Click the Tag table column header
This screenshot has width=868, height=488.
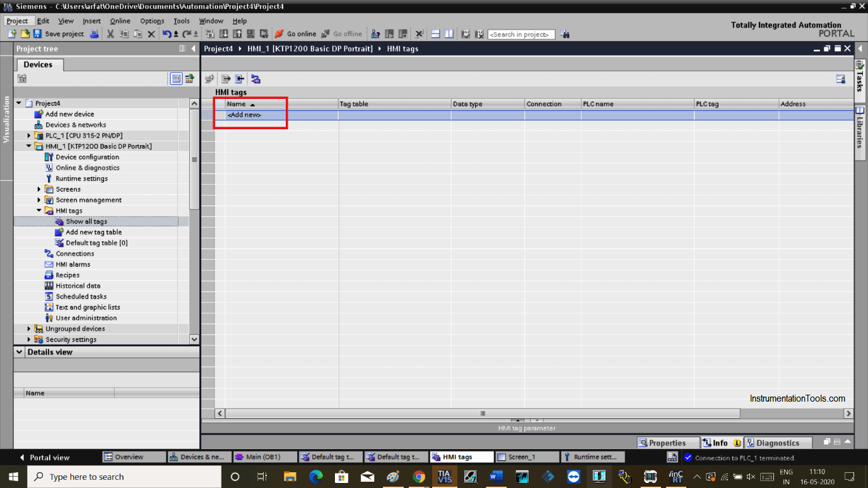point(394,104)
